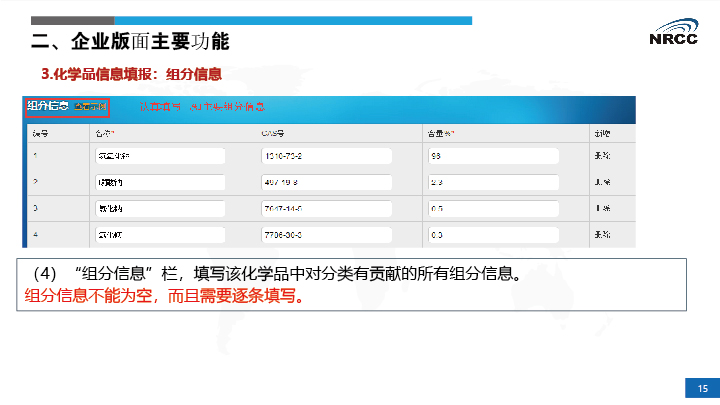Delete the third component row

pyautogui.click(x=602, y=208)
